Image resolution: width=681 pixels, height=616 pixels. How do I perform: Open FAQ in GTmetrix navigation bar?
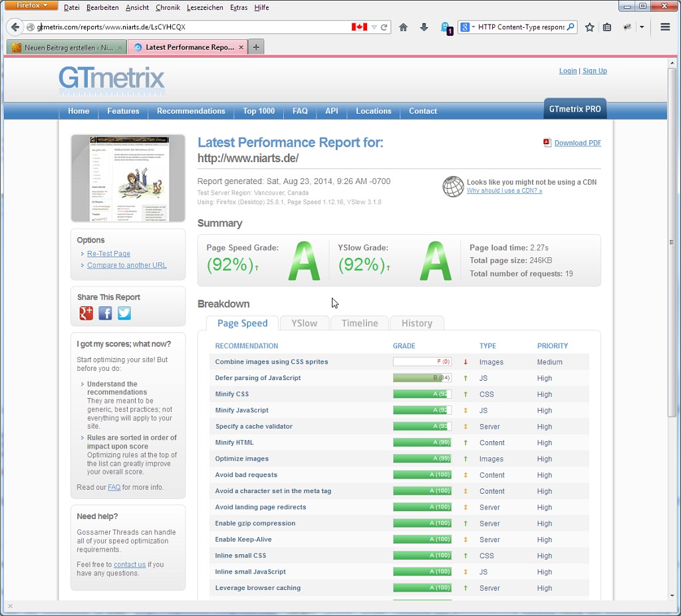coord(300,111)
